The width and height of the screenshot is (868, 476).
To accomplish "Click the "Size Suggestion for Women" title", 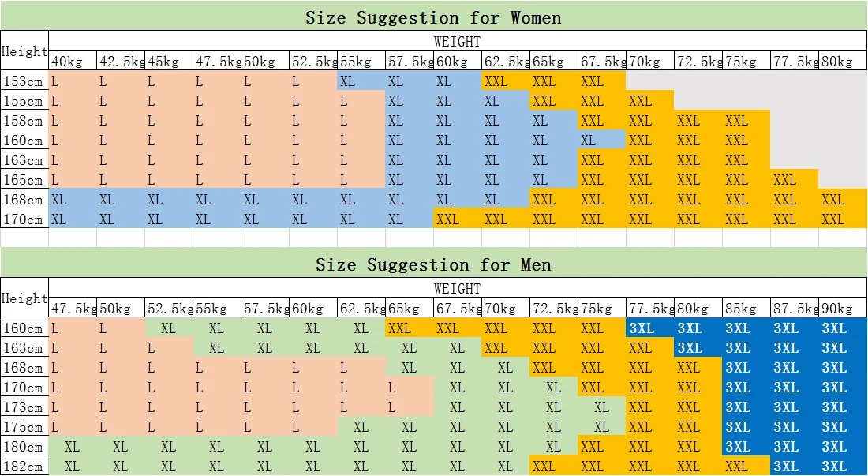I will coord(433,17).
